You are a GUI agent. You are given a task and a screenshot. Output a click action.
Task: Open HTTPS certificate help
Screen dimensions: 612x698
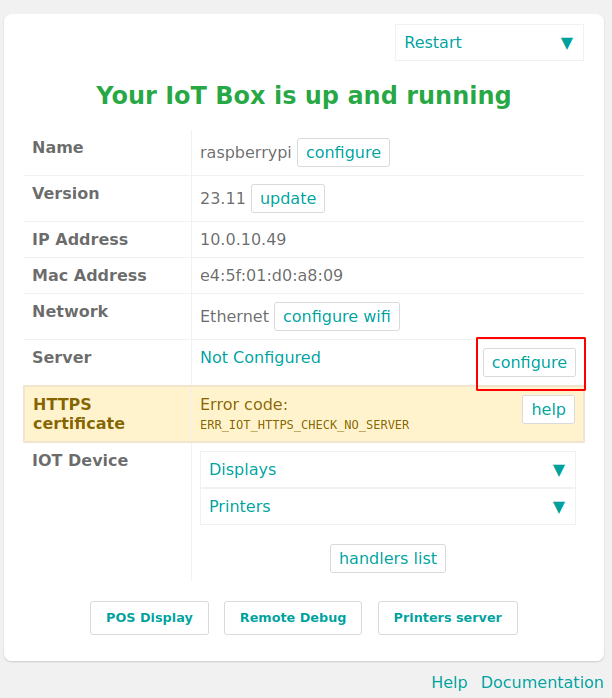click(548, 410)
